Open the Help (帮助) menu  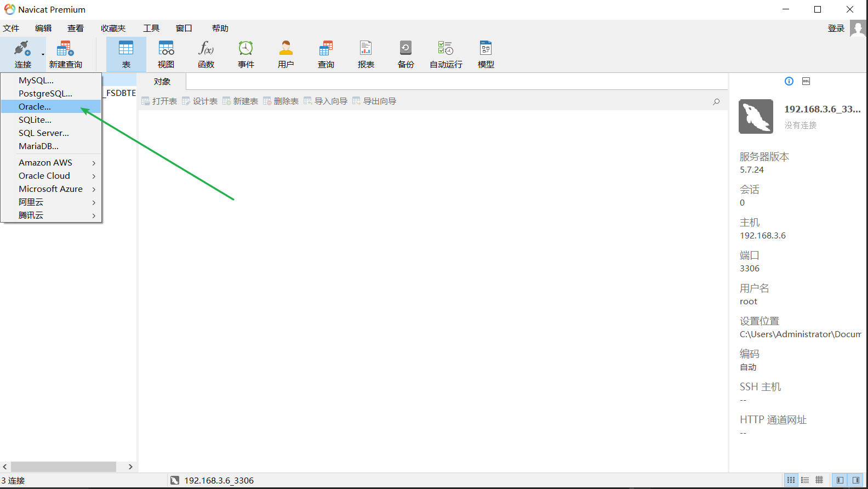pyautogui.click(x=220, y=29)
